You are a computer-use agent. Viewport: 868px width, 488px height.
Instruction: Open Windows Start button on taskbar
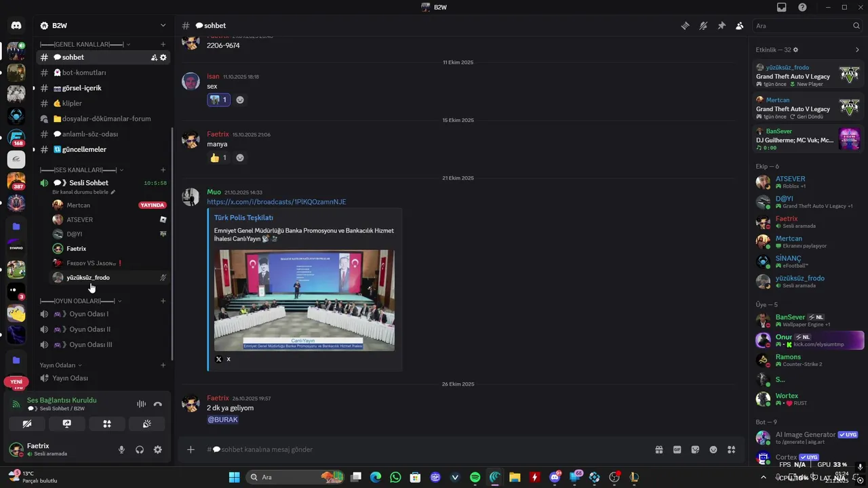tap(234, 477)
